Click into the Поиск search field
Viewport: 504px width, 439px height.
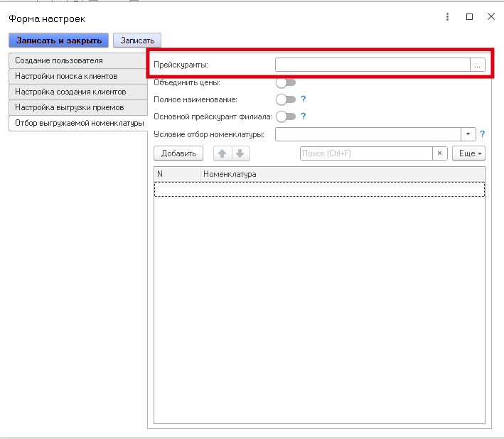(365, 153)
